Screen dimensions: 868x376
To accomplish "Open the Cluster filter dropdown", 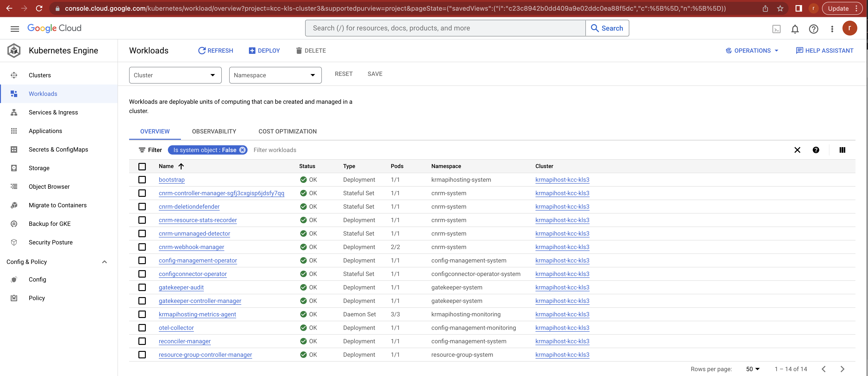I will tap(175, 75).
